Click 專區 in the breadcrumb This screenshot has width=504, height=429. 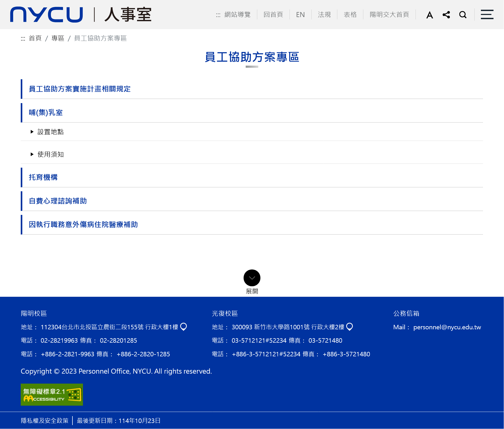tap(58, 38)
